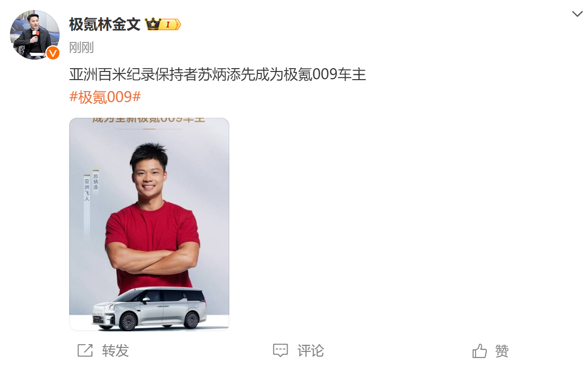588x369 pixels.
Task: Click the comment speech bubble icon
Action: pos(280,350)
